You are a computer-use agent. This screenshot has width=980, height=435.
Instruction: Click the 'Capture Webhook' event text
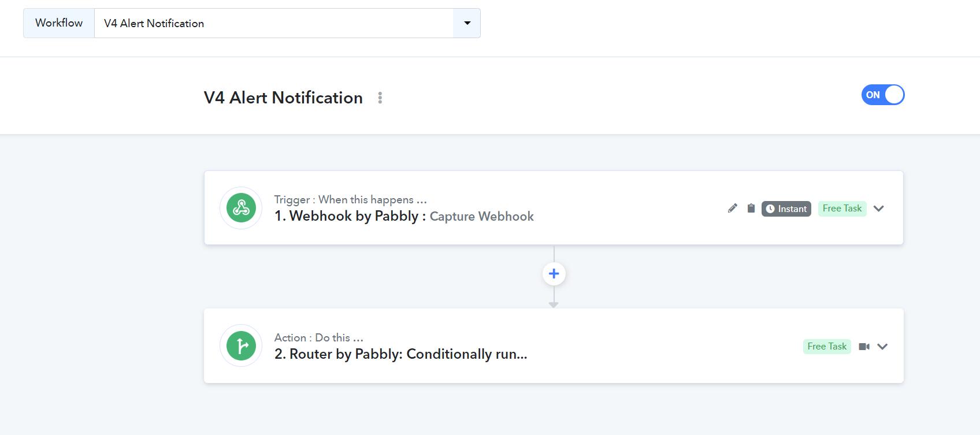(x=481, y=217)
